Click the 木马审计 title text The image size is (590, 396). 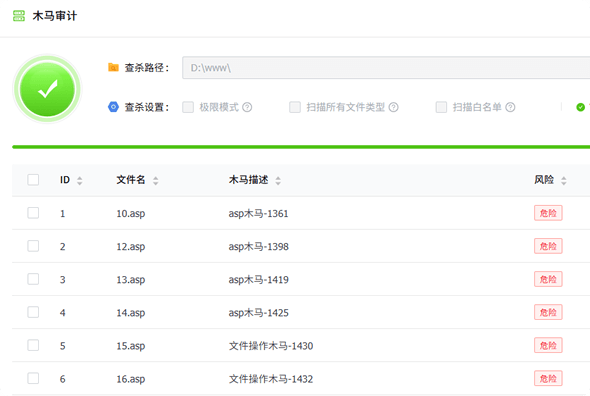tap(55, 16)
